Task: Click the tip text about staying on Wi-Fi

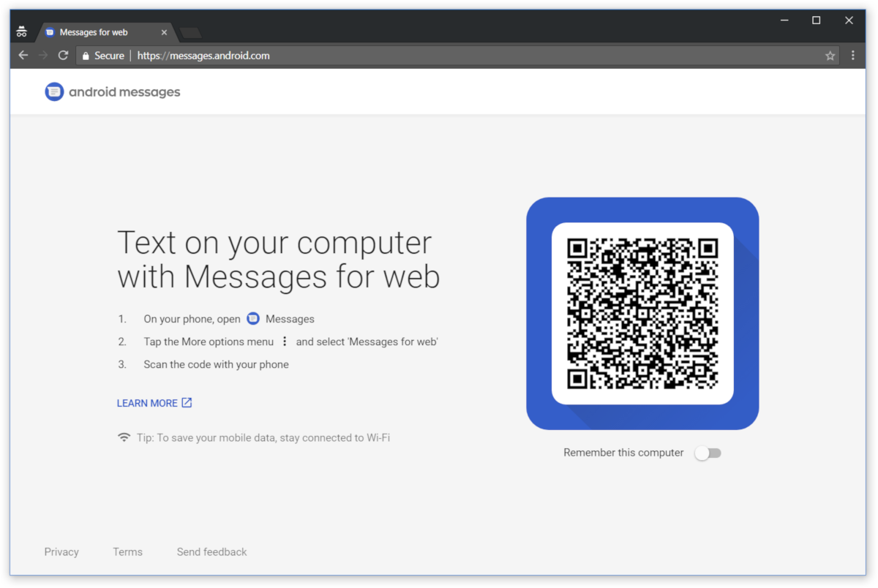Action: [263, 438]
